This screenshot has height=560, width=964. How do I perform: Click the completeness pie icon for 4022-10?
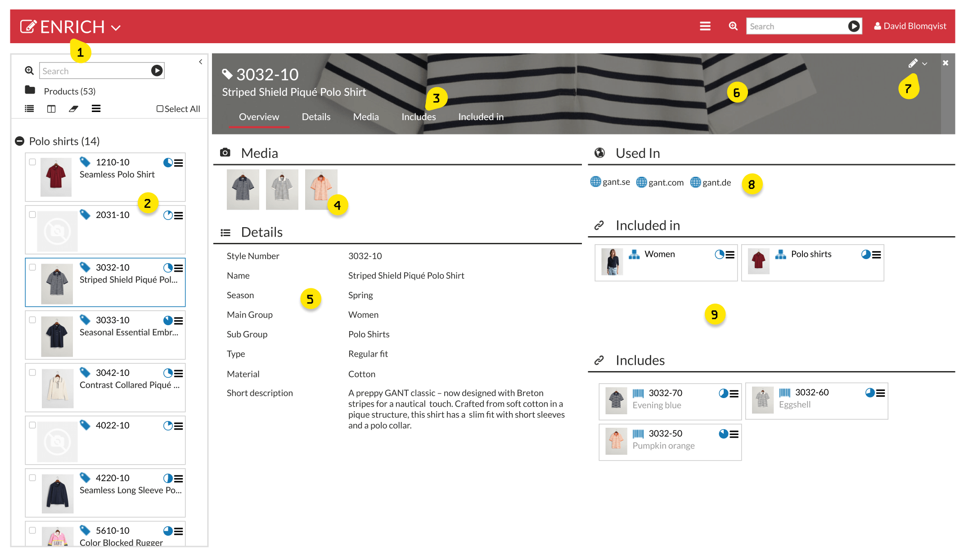[168, 426]
